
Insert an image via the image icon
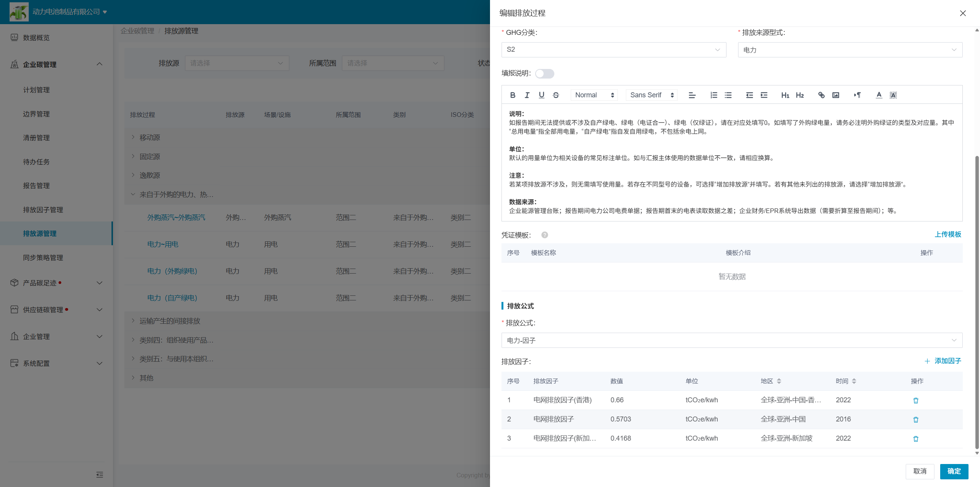pyautogui.click(x=836, y=95)
